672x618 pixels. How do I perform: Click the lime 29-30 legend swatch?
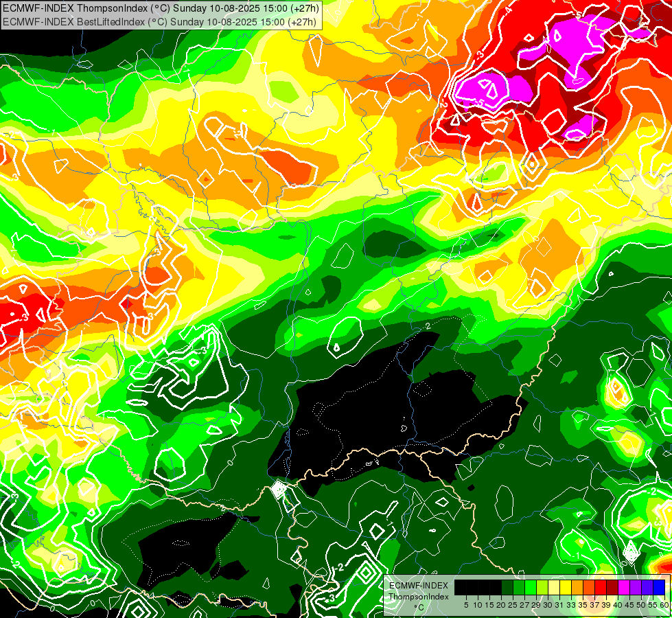pyautogui.click(x=542, y=587)
